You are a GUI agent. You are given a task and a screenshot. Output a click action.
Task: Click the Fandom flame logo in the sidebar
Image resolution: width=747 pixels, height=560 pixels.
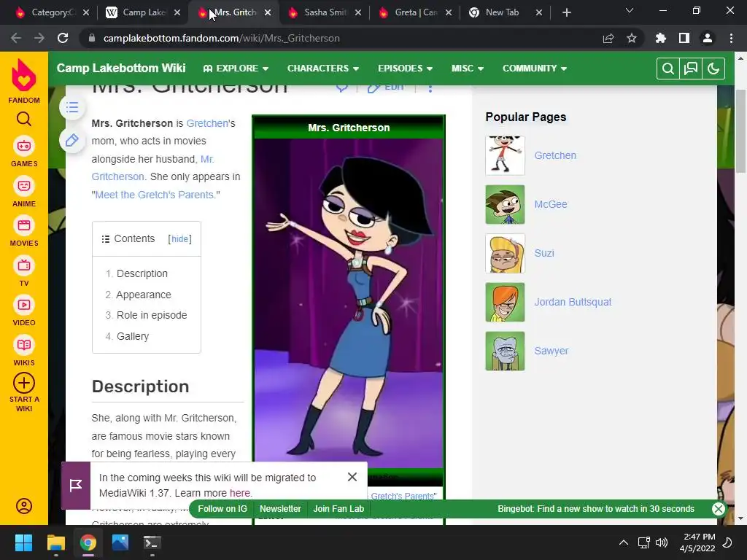click(x=24, y=75)
